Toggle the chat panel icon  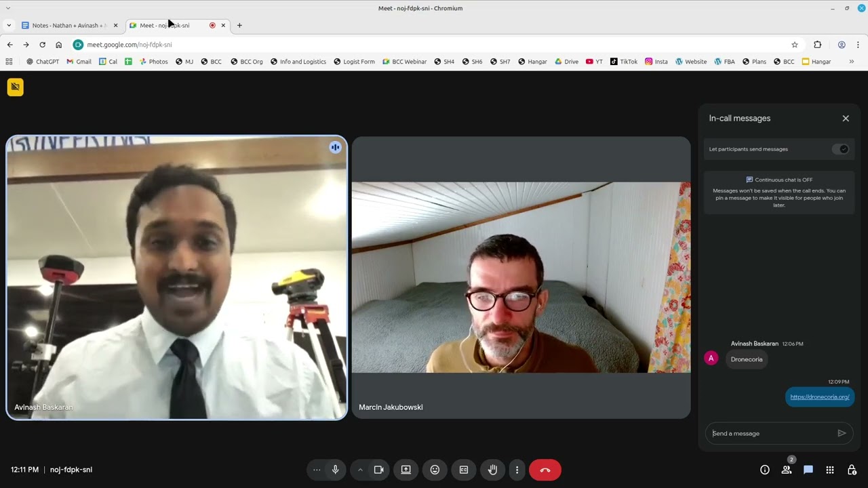coord(808,470)
